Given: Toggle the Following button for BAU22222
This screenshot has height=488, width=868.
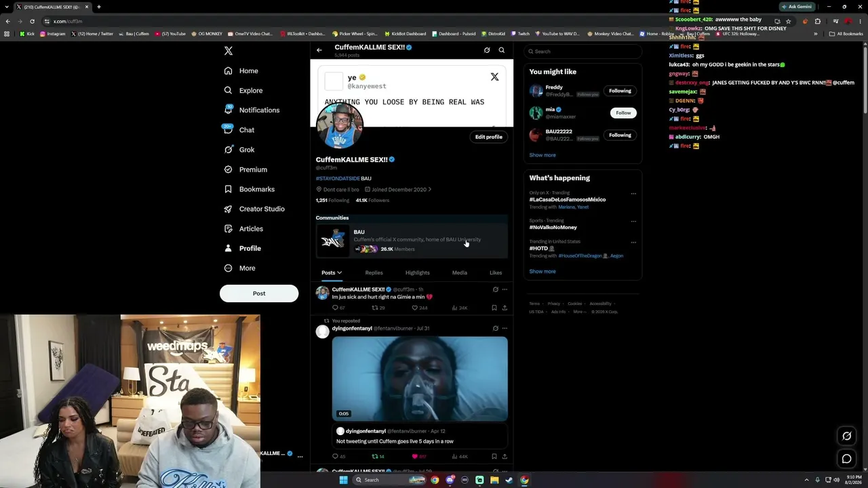Looking at the screenshot, I should tap(620, 135).
